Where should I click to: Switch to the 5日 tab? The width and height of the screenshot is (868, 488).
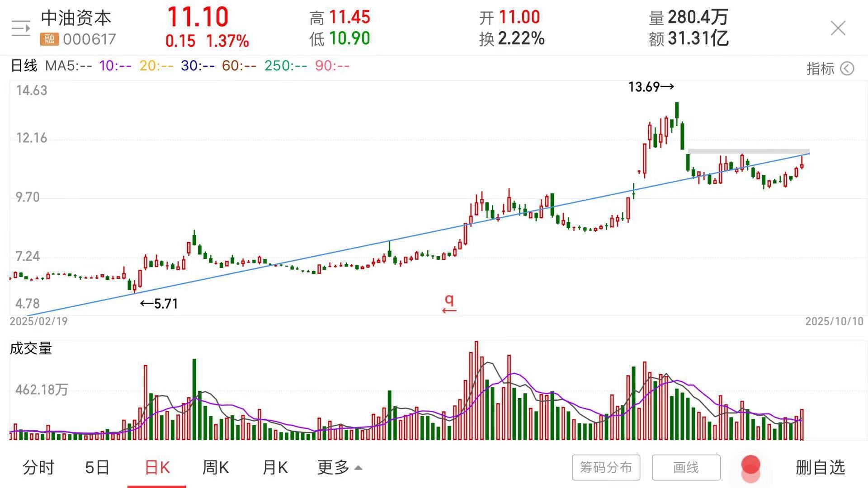(x=97, y=467)
